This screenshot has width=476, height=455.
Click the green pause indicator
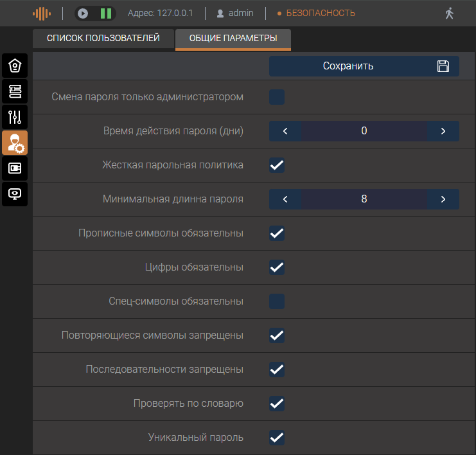(x=105, y=13)
